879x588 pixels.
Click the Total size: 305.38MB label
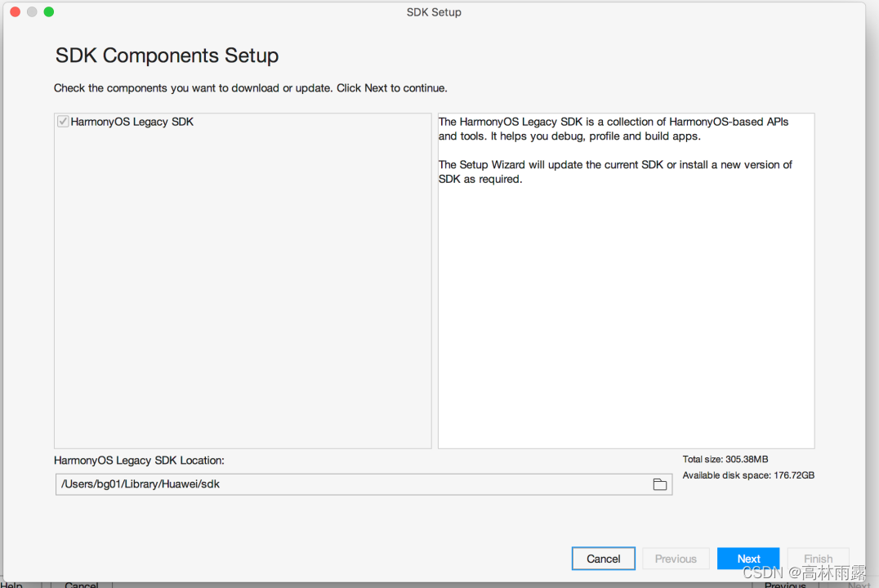pyautogui.click(x=725, y=459)
